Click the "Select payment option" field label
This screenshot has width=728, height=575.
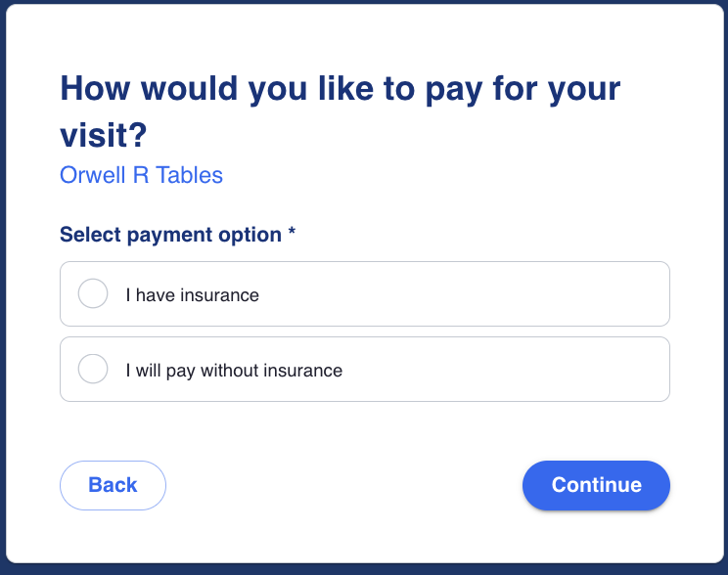170,235
